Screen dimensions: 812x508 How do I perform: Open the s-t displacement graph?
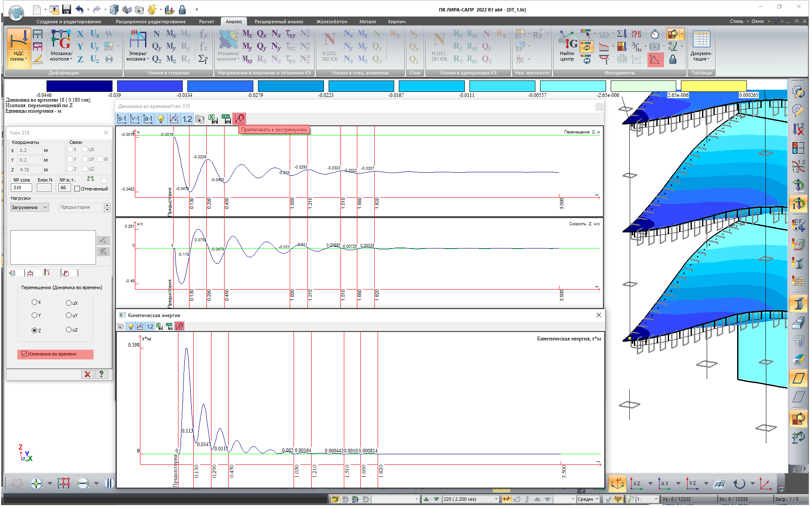[122, 119]
